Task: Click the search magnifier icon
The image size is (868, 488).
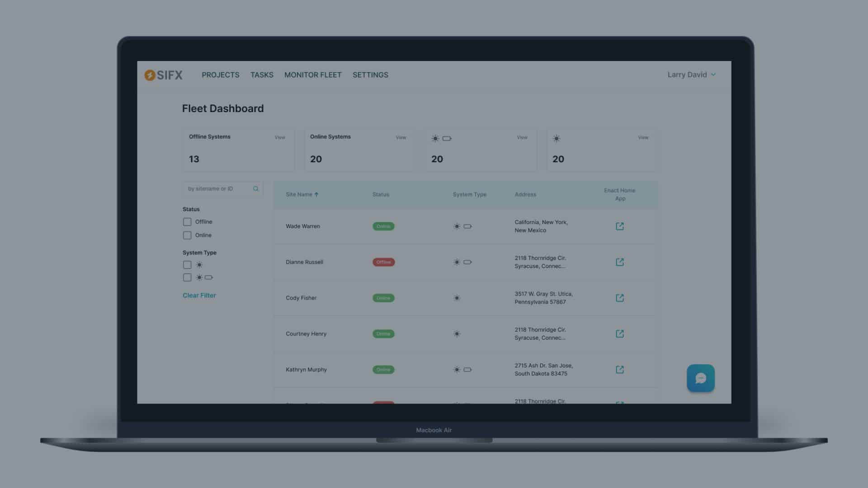Action: (x=256, y=189)
